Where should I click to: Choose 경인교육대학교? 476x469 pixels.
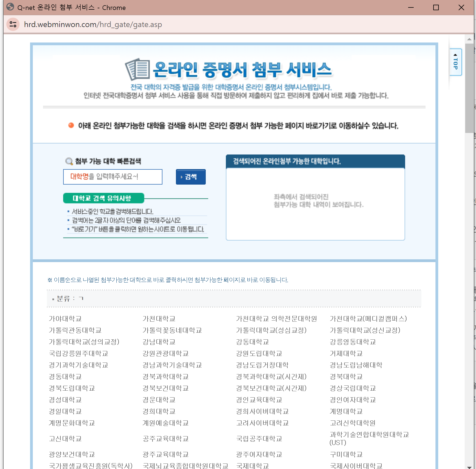pos(259,400)
